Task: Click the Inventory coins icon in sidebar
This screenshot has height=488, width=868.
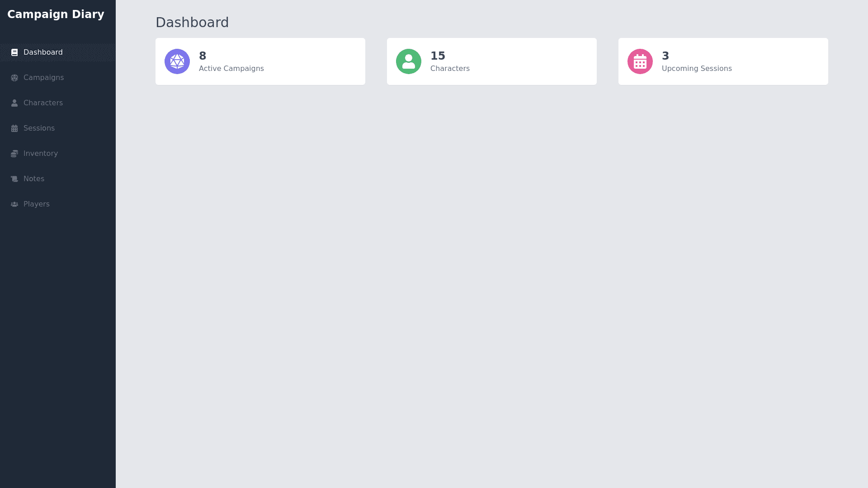Action: 14,154
